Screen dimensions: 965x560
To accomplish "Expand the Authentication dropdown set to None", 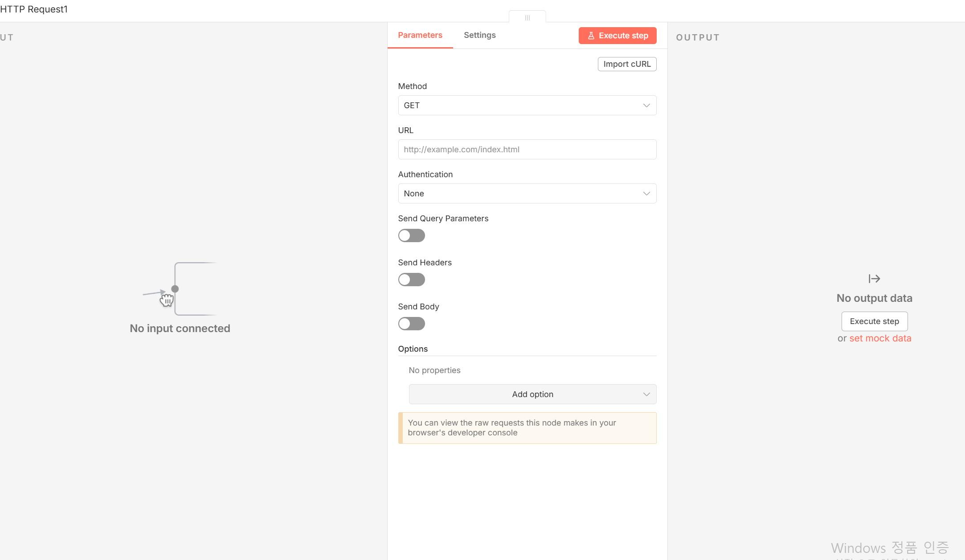I will [x=527, y=194].
